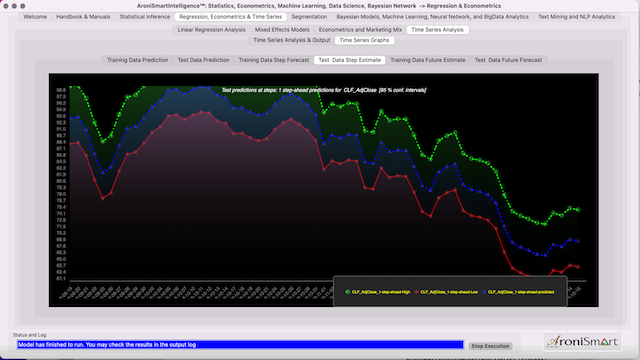Image resolution: width=640 pixels, height=360 pixels.
Task: Click the macOS close window button
Action: point(6,6)
